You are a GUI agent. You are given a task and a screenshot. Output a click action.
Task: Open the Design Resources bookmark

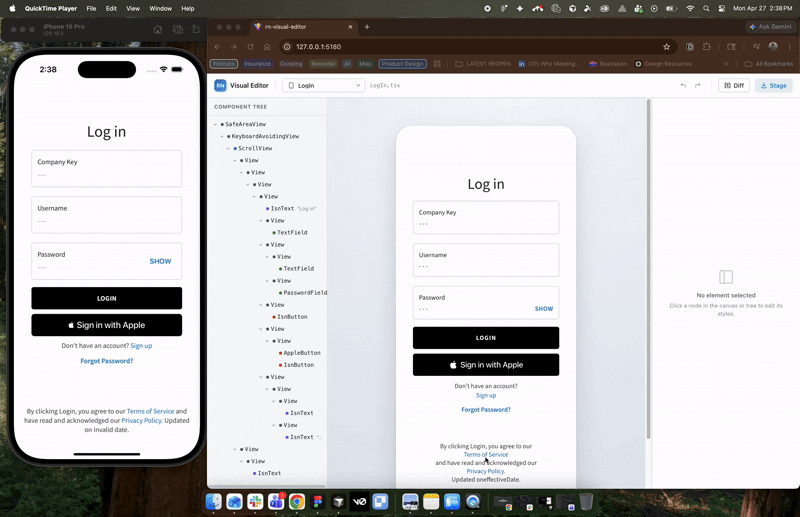tap(663, 64)
